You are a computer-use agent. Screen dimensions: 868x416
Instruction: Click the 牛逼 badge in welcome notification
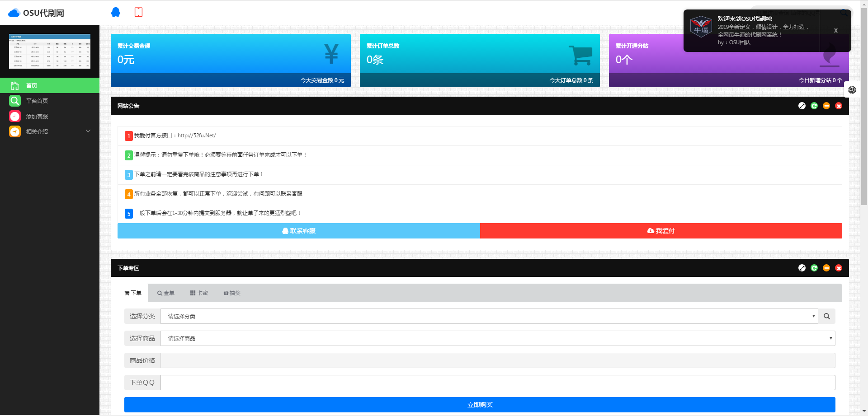pyautogui.click(x=701, y=27)
